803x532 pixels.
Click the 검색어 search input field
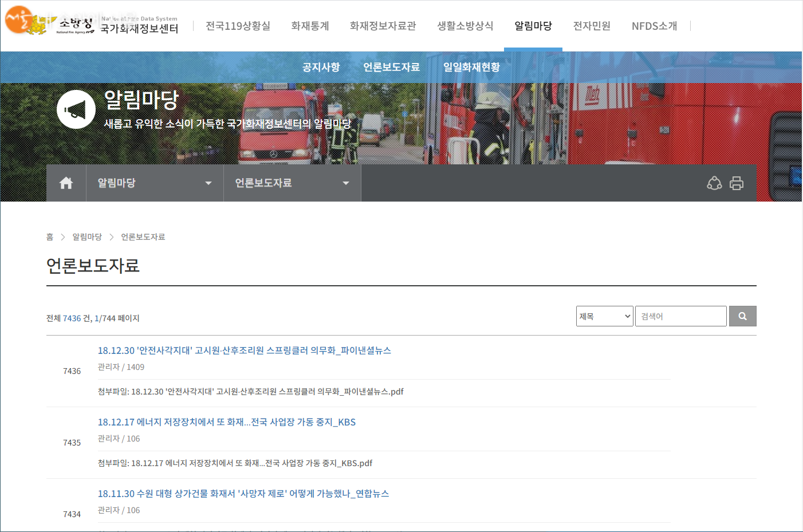tap(680, 316)
